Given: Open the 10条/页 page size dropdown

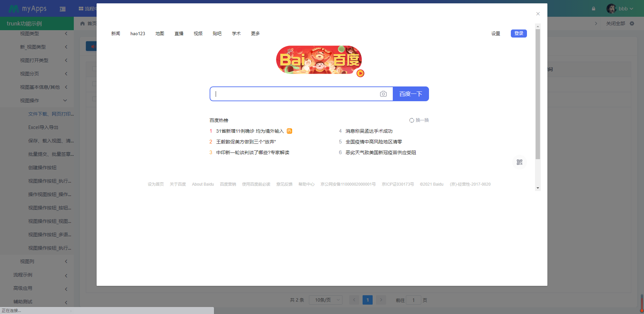Looking at the screenshot, I should click(325, 300).
